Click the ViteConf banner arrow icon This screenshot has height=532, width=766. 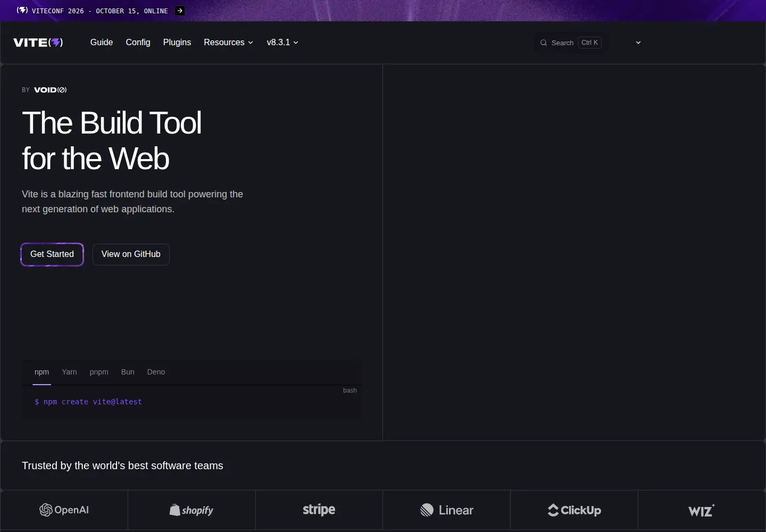coord(180,11)
